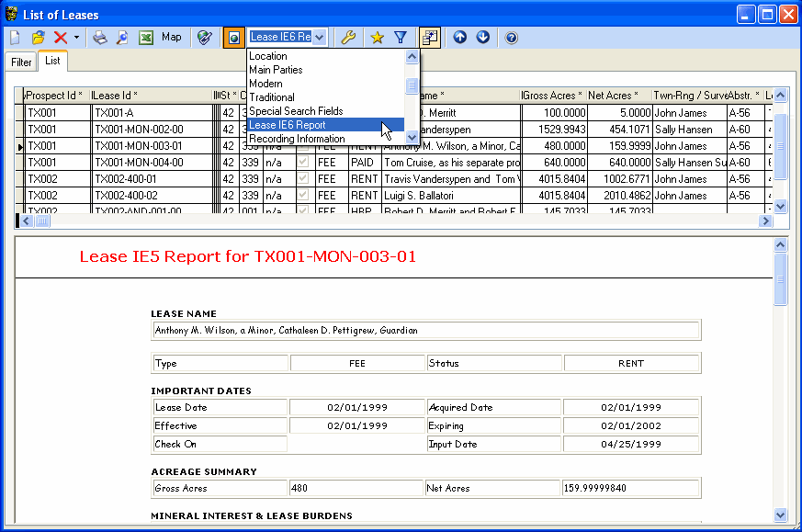Check the box on the TX001-MON-004-00 row
The image size is (802, 532).
point(303,163)
